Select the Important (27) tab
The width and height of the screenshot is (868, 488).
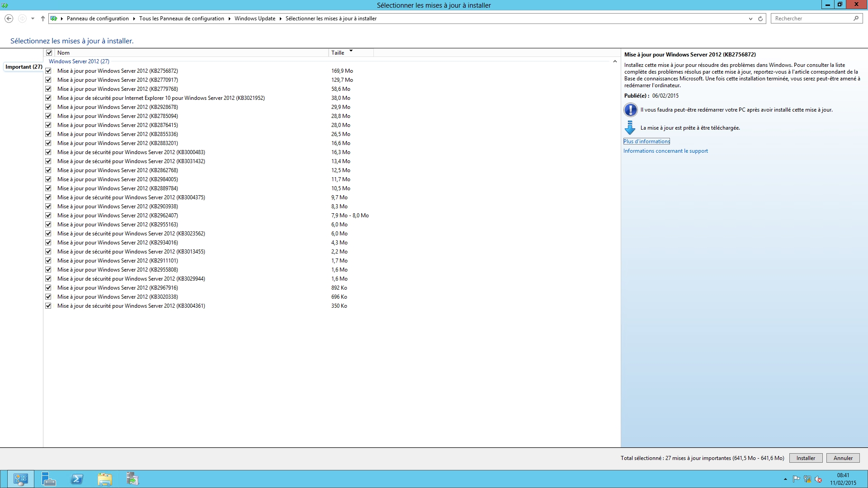coord(24,67)
